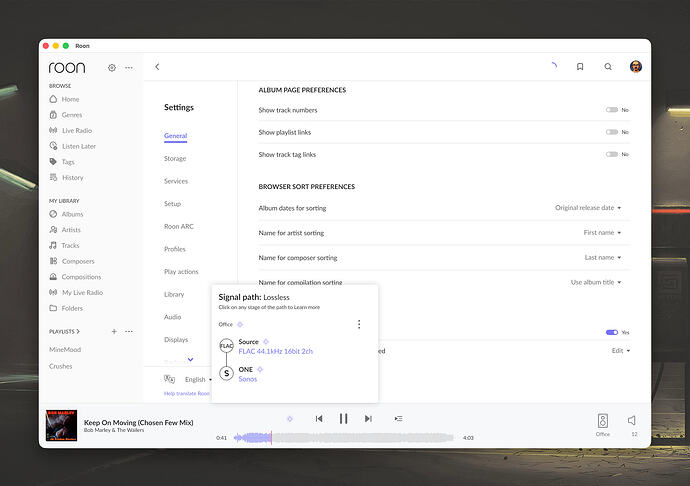Click the settings gear beside roon logo
This screenshot has height=486, width=690.
[112, 68]
